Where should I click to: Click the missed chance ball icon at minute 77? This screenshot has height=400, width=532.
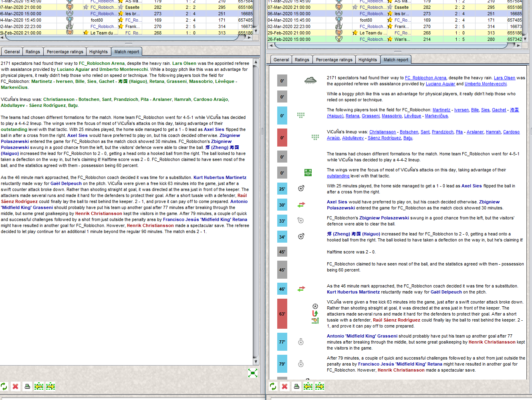pos(300,342)
